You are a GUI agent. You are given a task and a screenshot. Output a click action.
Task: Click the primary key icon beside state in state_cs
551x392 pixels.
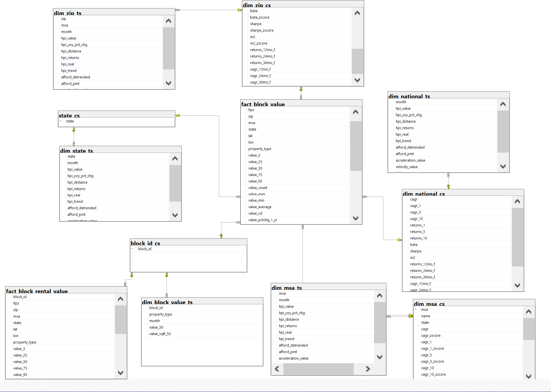(x=61, y=121)
